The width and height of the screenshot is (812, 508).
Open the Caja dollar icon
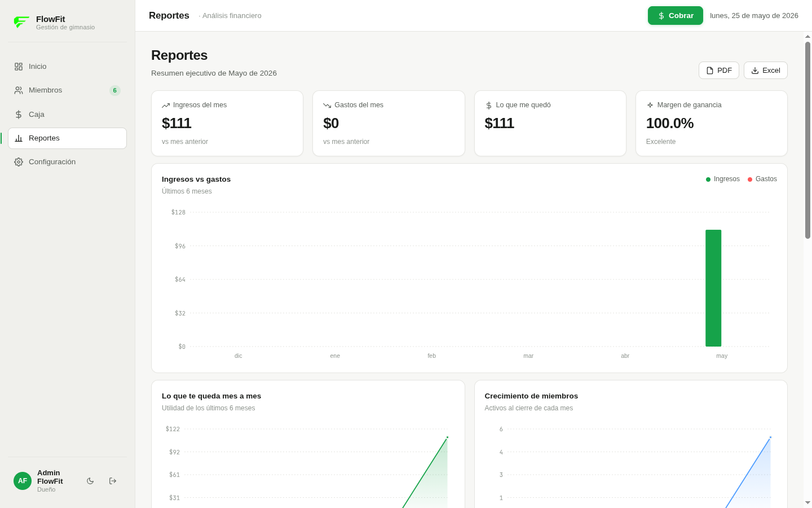(x=19, y=115)
